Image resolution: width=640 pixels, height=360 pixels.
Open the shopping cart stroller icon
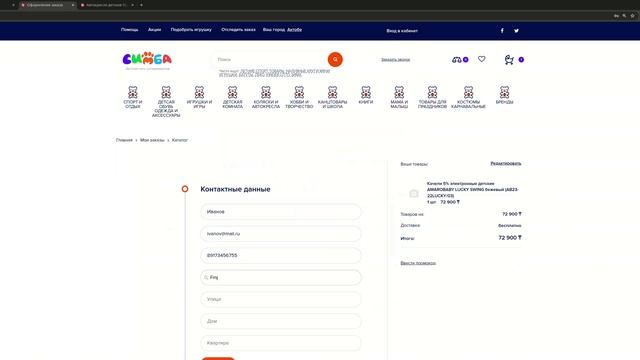pos(509,60)
